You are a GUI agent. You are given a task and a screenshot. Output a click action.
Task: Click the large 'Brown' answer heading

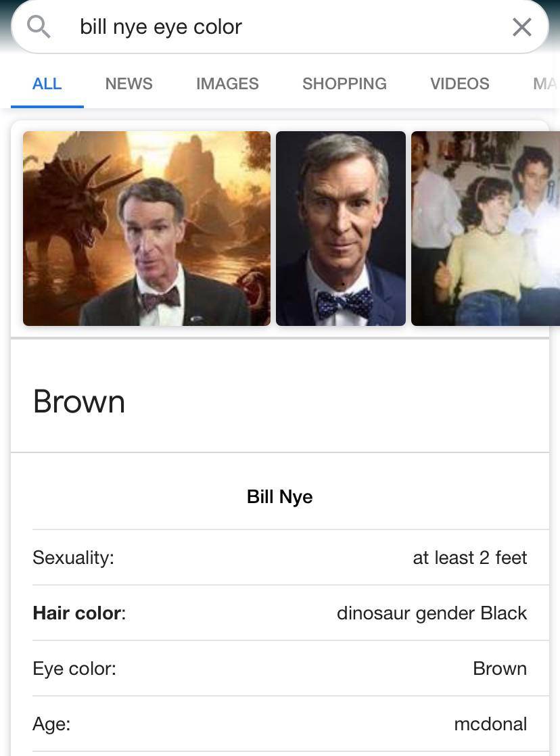click(x=79, y=402)
